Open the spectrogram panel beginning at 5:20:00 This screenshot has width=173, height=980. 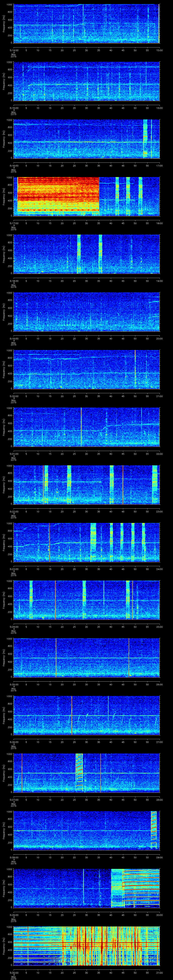click(x=86, y=369)
